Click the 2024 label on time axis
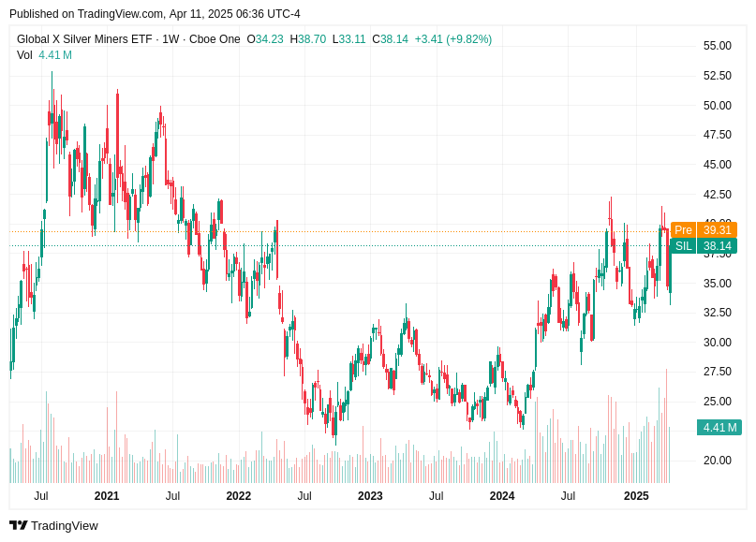This screenshot has width=756, height=542. point(502,496)
